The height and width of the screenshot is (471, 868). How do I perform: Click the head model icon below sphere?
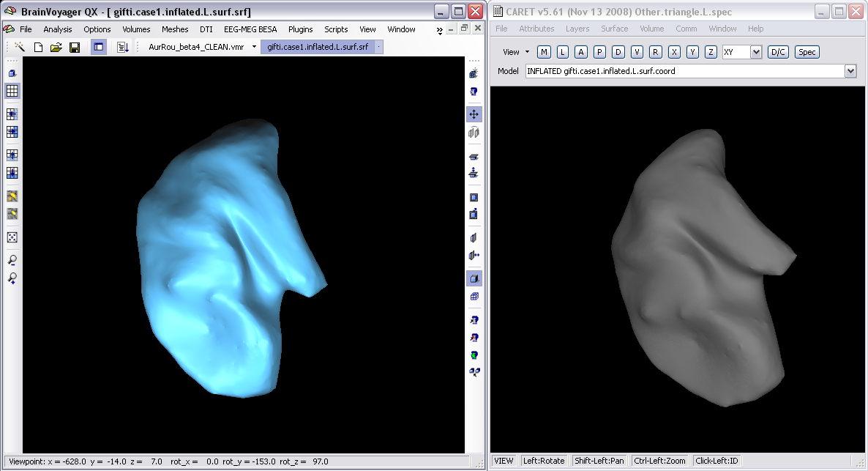pyautogui.click(x=474, y=92)
